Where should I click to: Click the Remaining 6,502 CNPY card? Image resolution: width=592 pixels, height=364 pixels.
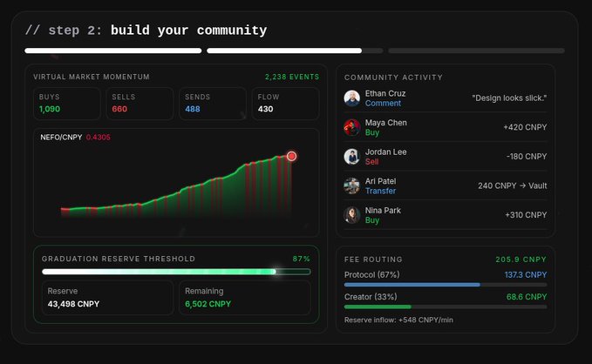pyautogui.click(x=245, y=298)
